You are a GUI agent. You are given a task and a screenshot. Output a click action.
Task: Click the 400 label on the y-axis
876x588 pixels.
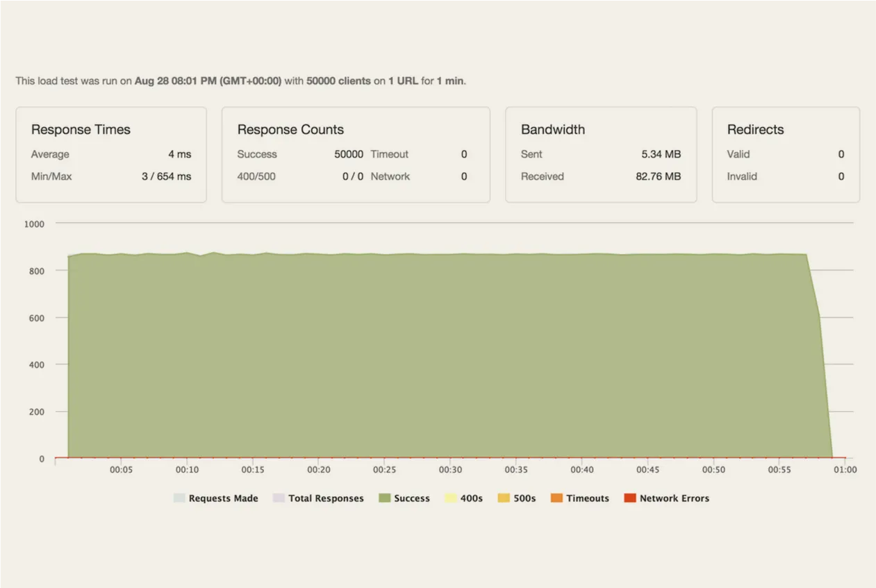pyautogui.click(x=37, y=364)
